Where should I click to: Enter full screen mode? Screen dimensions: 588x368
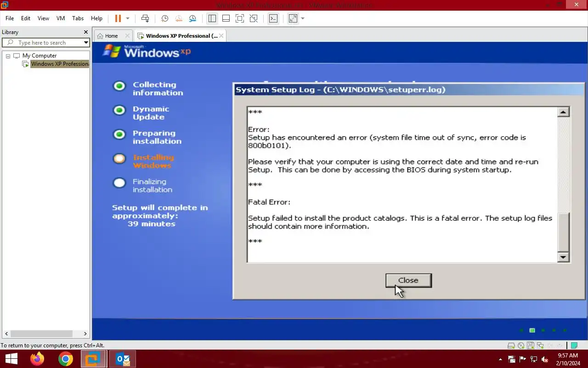coord(239,18)
